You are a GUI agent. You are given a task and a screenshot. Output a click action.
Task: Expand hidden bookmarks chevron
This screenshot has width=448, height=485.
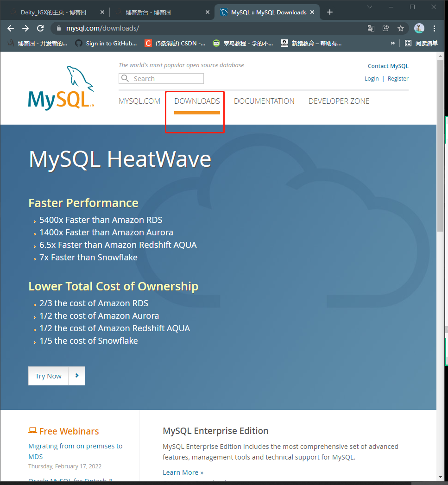click(392, 43)
